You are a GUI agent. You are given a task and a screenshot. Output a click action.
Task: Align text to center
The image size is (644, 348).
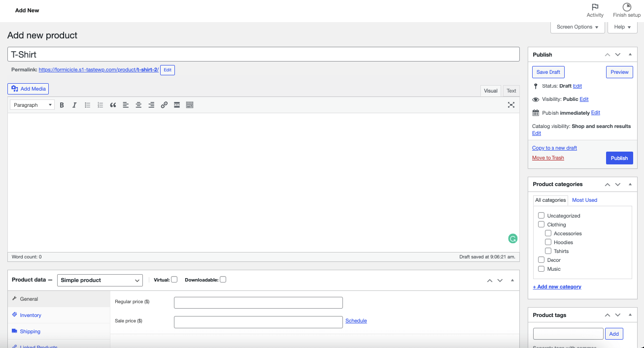[138, 105]
